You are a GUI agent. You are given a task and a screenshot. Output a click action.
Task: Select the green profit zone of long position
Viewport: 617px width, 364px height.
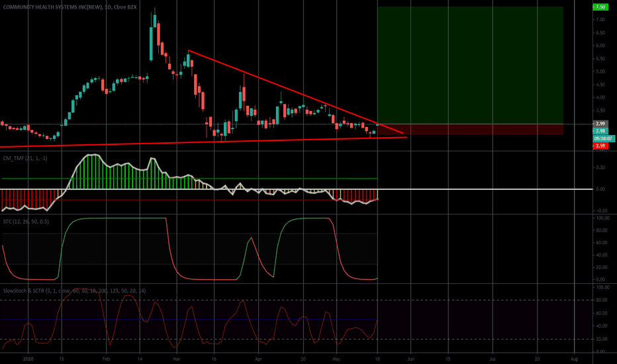470,66
